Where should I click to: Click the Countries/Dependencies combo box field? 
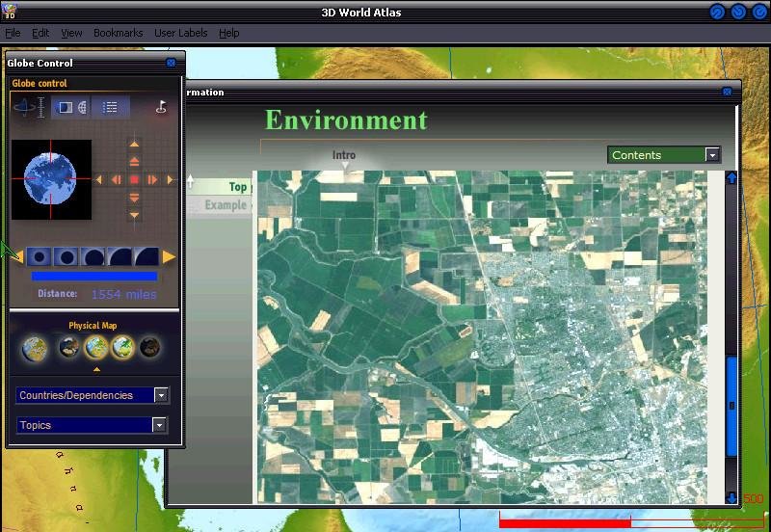[93, 395]
